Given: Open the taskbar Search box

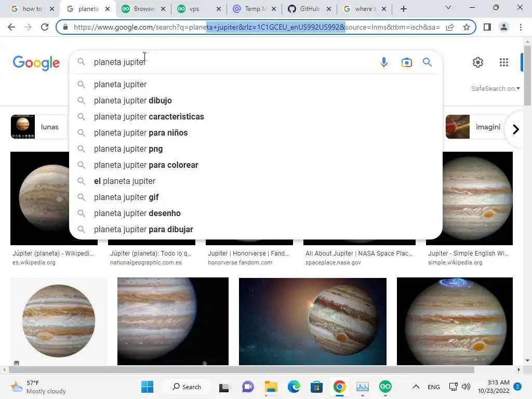Looking at the screenshot, I should point(187,387).
